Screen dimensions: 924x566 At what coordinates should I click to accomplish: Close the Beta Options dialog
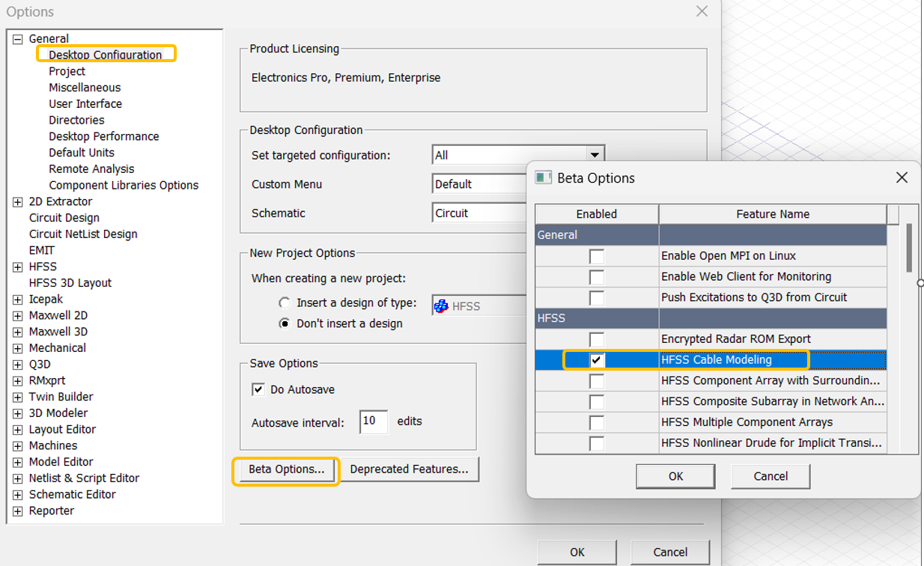902,177
